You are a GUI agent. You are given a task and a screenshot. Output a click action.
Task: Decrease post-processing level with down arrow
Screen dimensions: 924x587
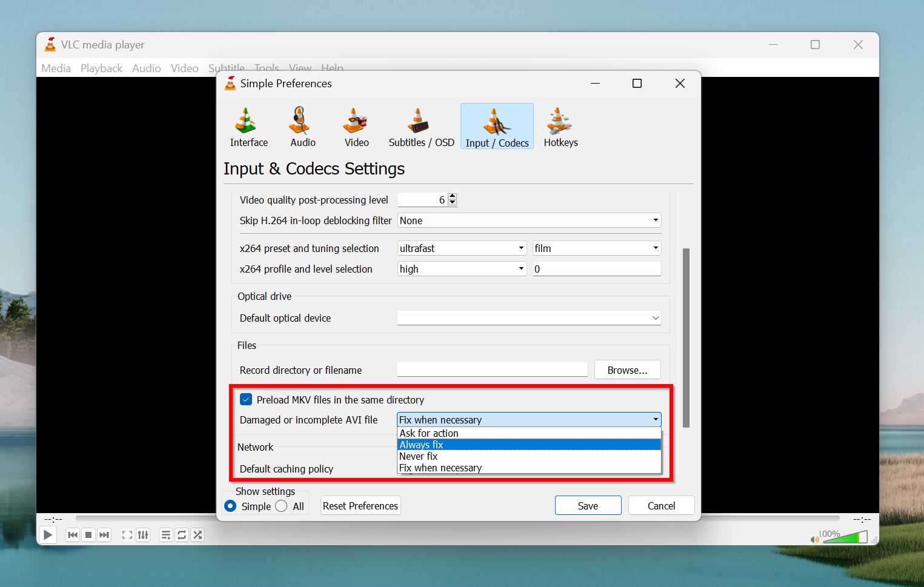(x=452, y=203)
